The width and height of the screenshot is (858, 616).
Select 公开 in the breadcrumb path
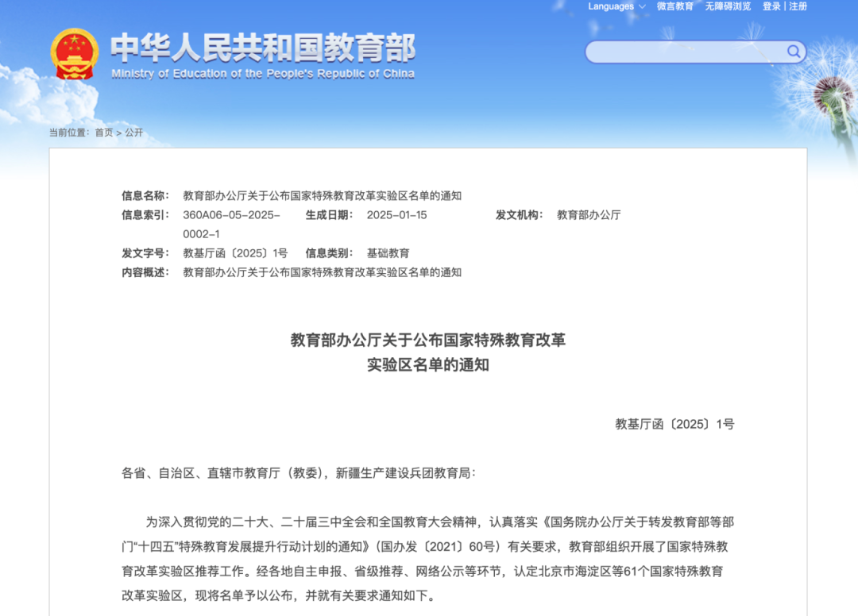tap(133, 133)
